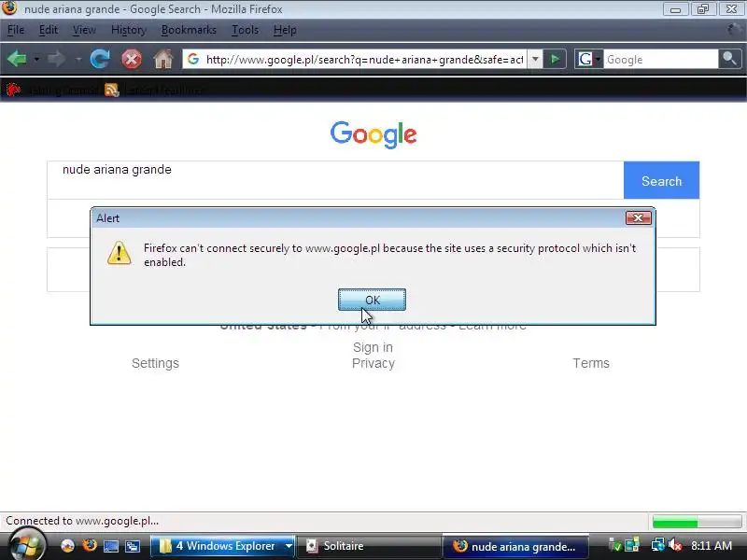Click OK in the Alert dialog
Screen dimensions: 747x560
[x=372, y=300]
